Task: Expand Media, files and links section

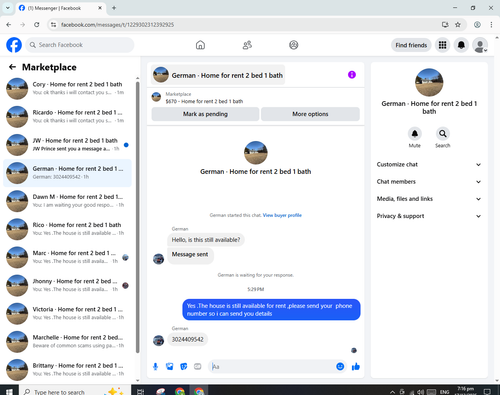Action: click(429, 199)
